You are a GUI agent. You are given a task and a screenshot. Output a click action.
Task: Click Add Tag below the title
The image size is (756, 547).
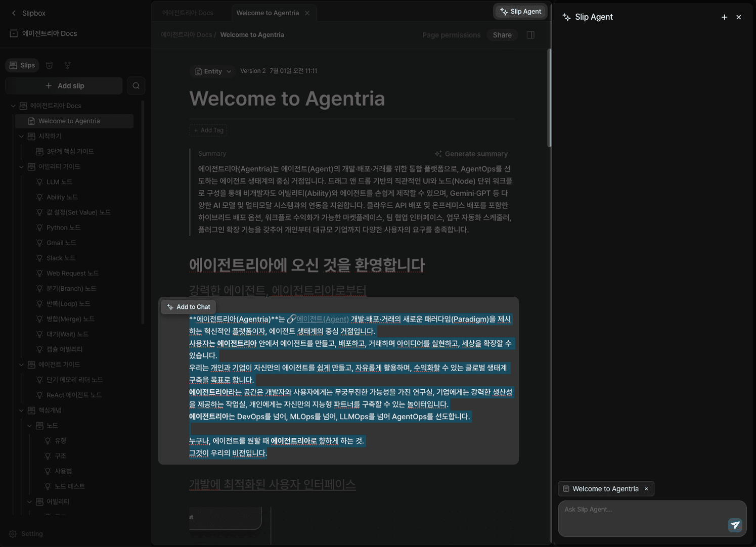pos(208,130)
